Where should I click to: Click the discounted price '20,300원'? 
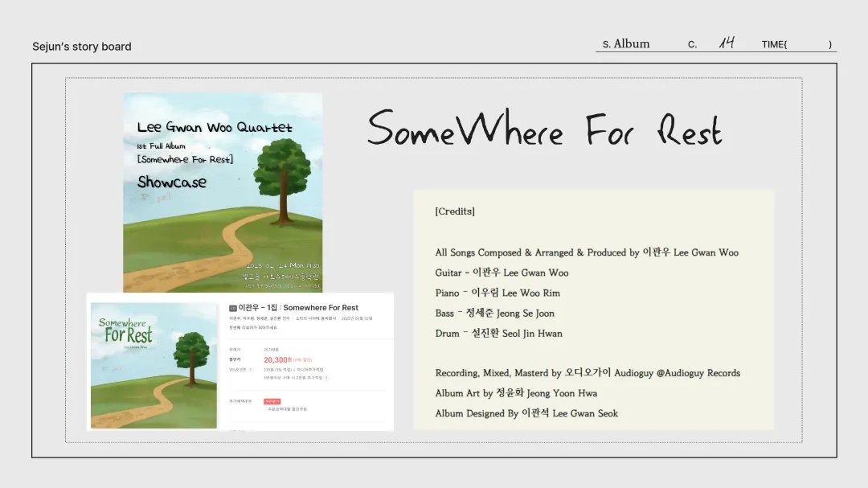tap(277, 360)
